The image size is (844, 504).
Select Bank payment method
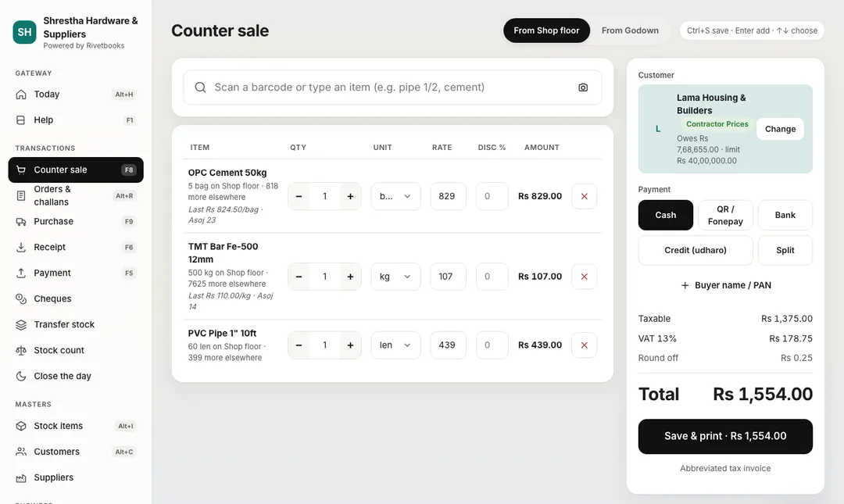point(785,215)
